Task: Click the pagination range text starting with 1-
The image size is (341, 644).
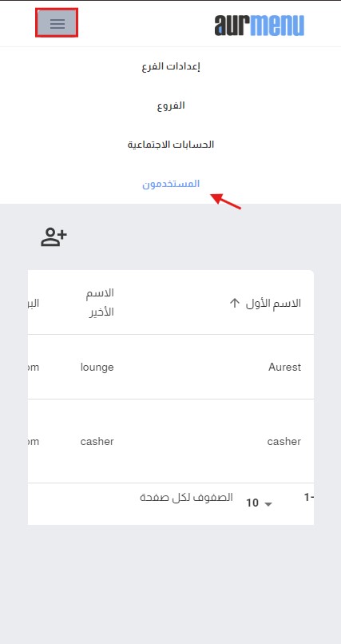Action: click(x=308, y=498)
